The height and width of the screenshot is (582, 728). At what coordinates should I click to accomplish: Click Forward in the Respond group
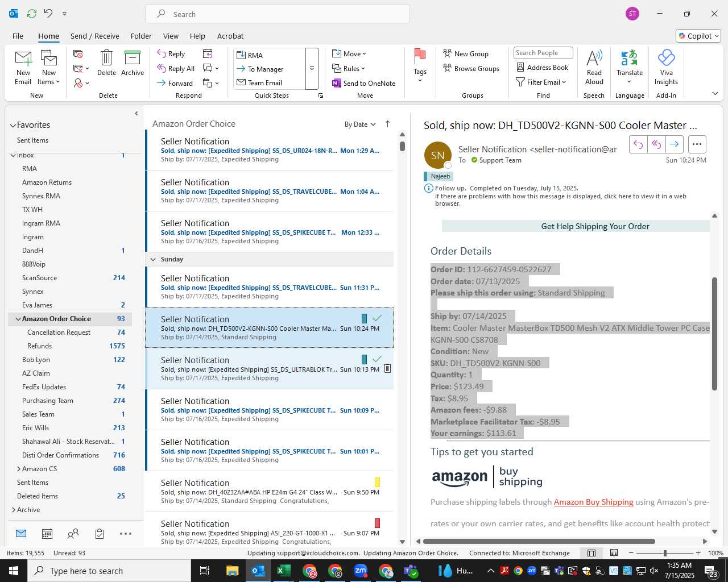[x=175, y=83]
